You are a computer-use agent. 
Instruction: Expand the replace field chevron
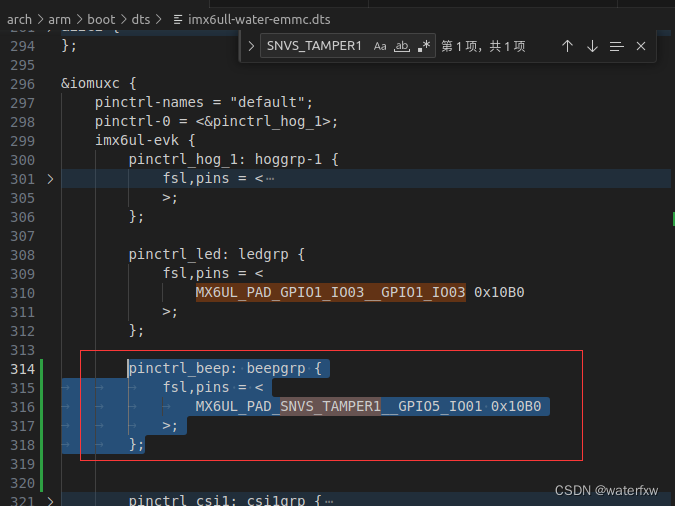point(251,46)
